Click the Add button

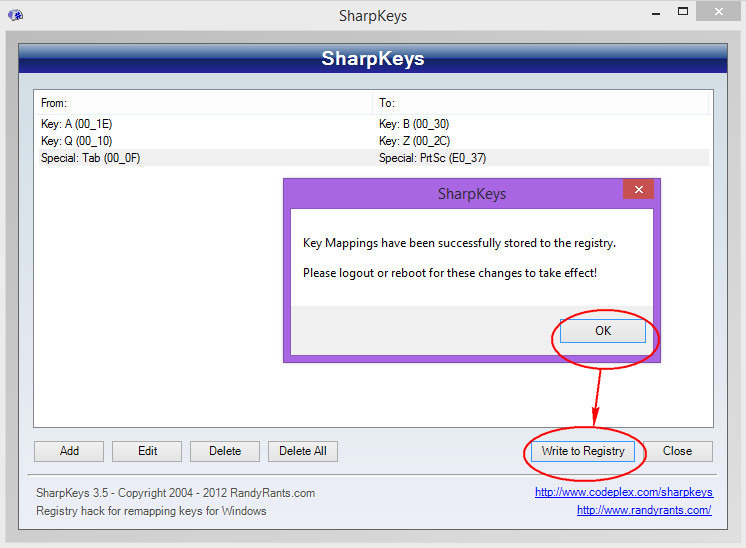coord(69,451)
